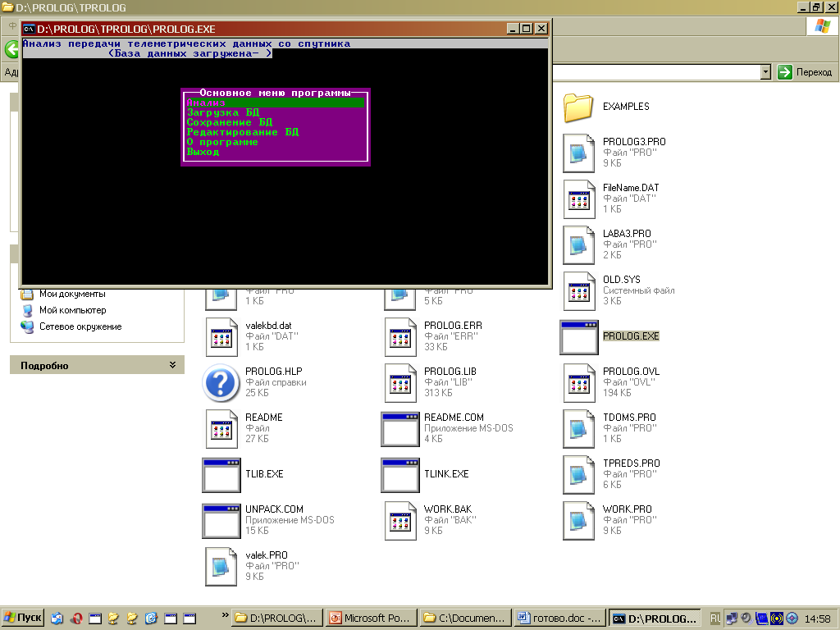Switch to готово.doc taskbar button
The height and width of the screenshot is (630, 840).
(x=561, y=618)
